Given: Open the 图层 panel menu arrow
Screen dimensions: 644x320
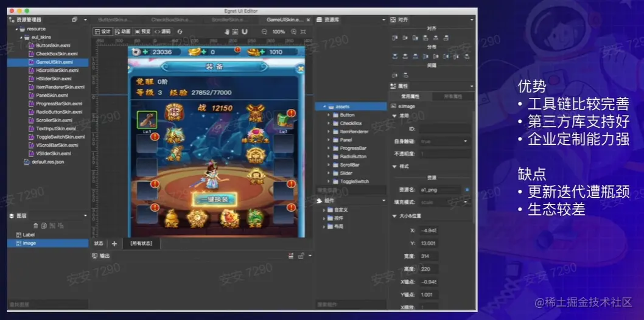Looking at the screenshot, I should tap(85, 216).
